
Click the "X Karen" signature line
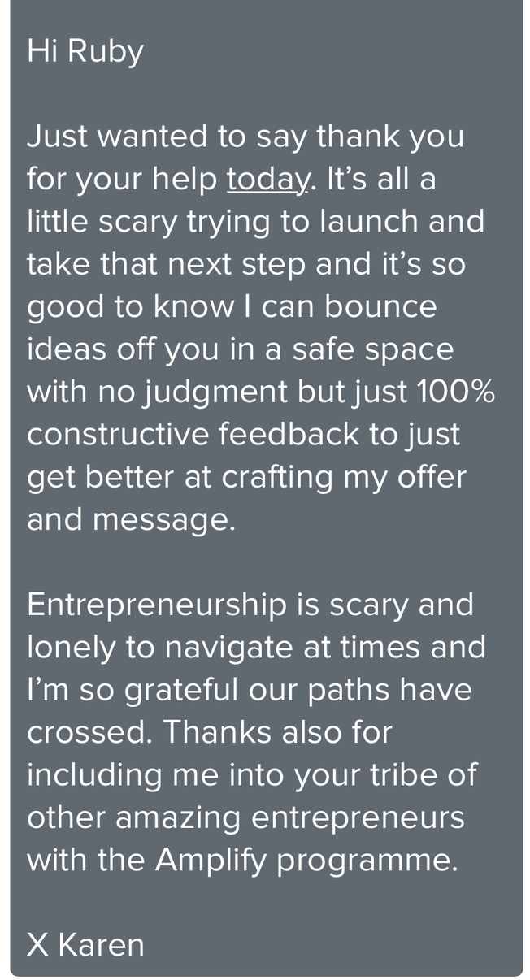(x=85, y=944)
